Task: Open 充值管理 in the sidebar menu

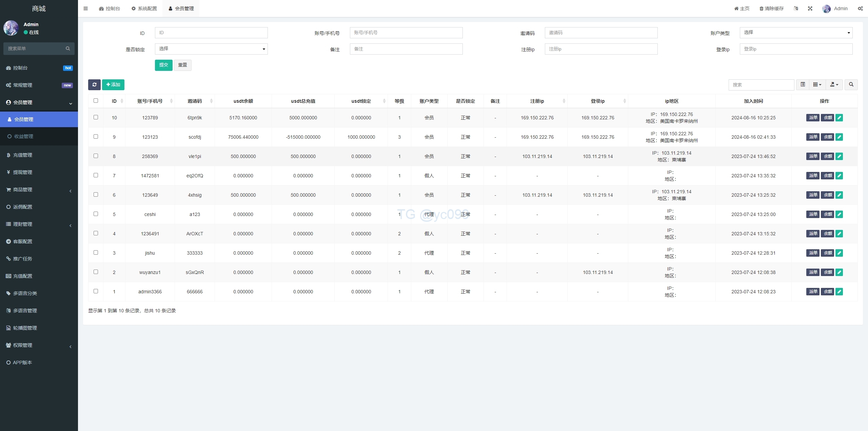Action: coord(23,155)
